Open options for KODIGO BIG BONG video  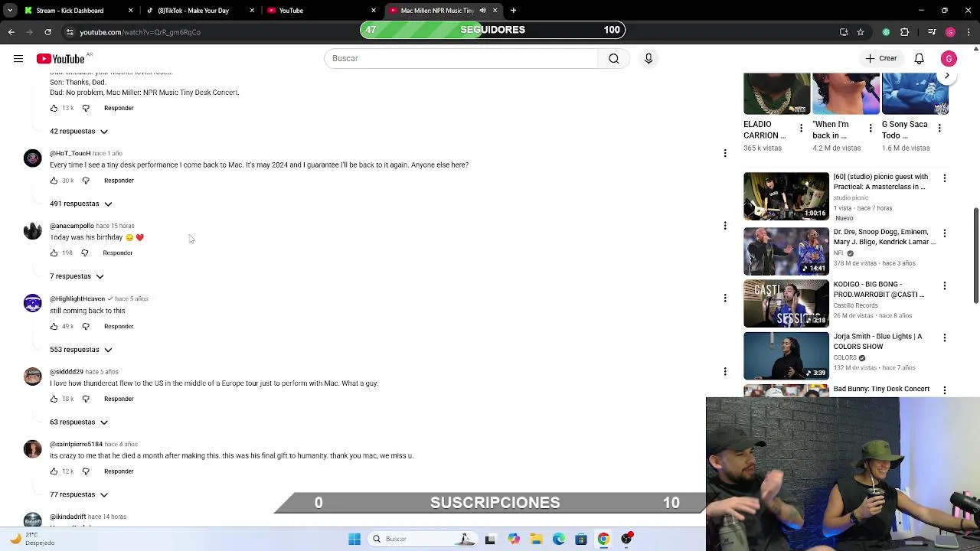(944, 285)
